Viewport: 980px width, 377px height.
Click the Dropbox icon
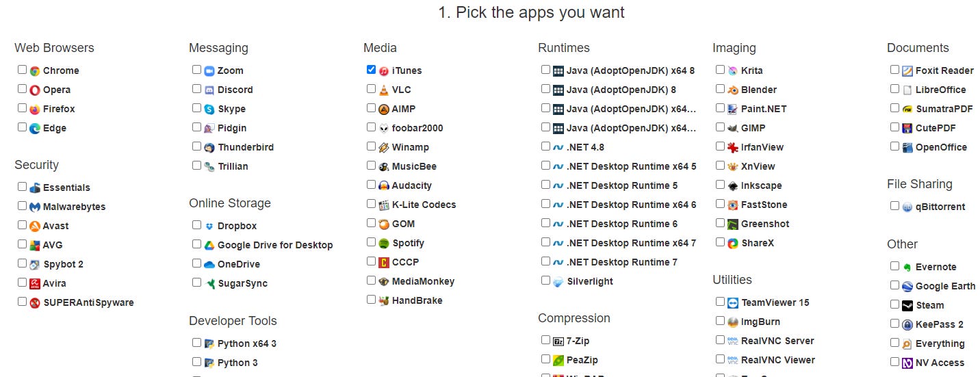(209, 226)
